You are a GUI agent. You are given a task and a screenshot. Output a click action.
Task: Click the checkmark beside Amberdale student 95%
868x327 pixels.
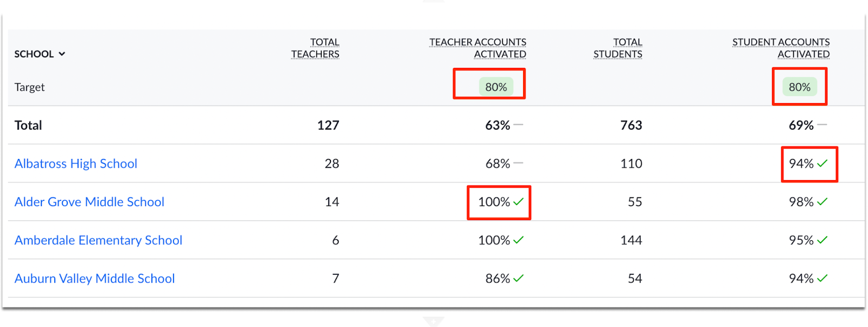pyautogui.click(x=822, y=240)
